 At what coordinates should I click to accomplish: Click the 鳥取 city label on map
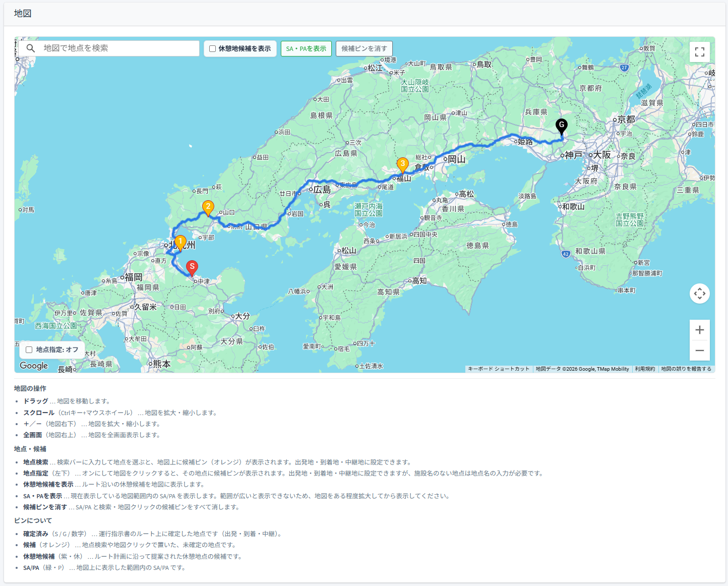484,65
